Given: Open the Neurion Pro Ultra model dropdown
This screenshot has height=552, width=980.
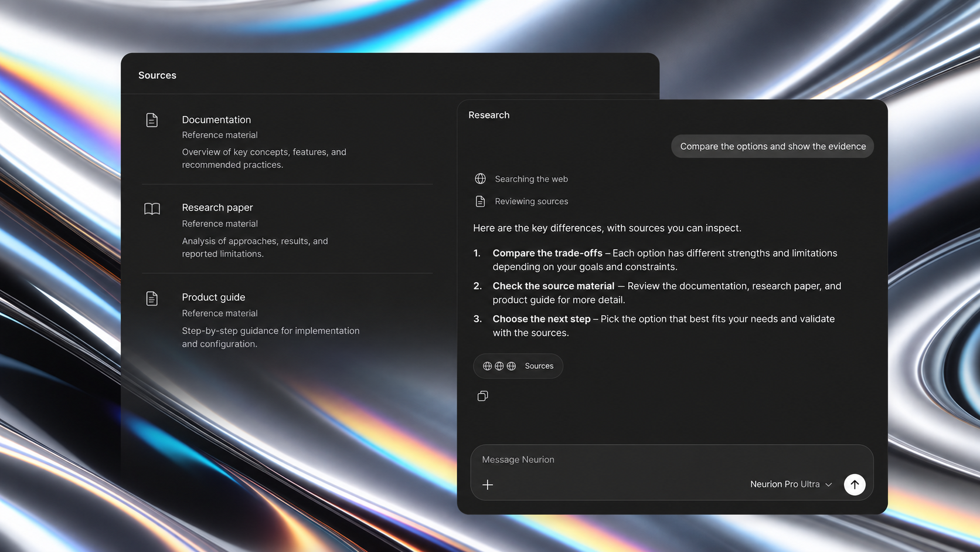Looking at the screenshot, I should click(x=791, y=484).
